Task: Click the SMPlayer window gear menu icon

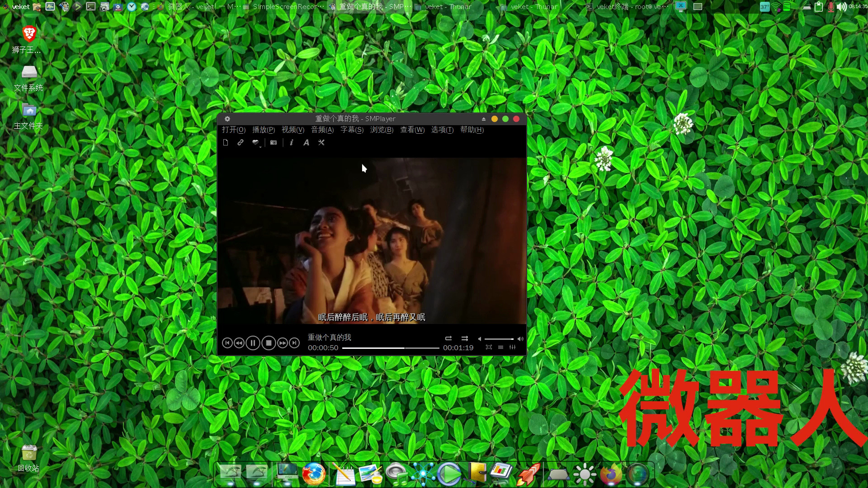Action: pyautogui.click(x=227, y=119)
